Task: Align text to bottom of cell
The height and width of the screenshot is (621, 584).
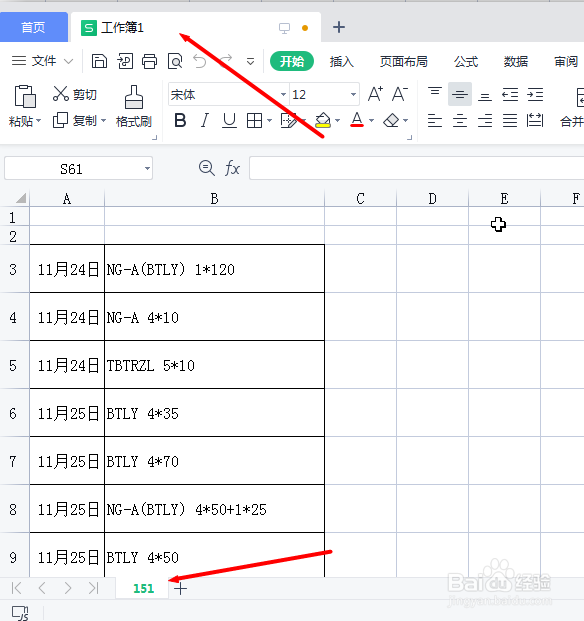Action: (x=485, y=96)
